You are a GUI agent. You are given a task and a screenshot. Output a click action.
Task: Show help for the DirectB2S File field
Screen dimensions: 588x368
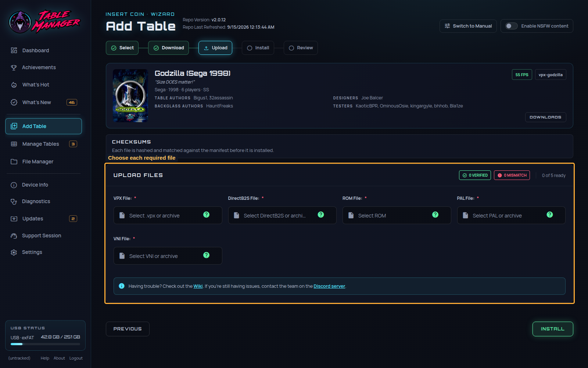(321, 215)
